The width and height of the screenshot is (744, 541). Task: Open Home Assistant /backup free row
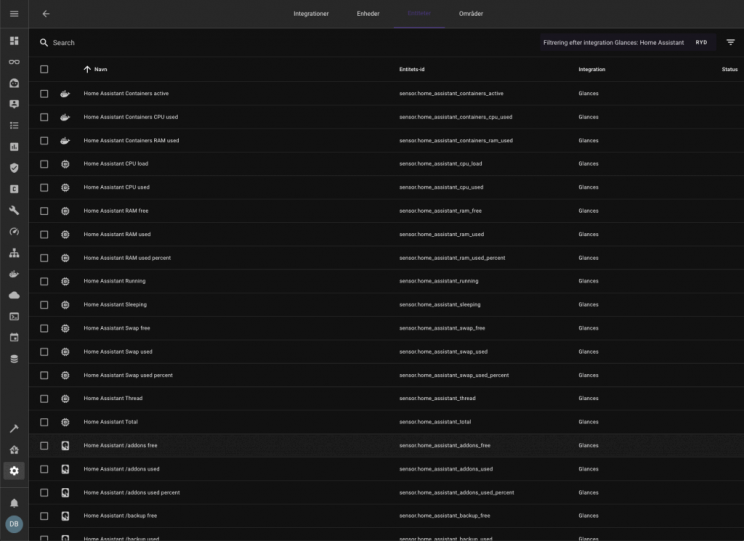[120, 515]
